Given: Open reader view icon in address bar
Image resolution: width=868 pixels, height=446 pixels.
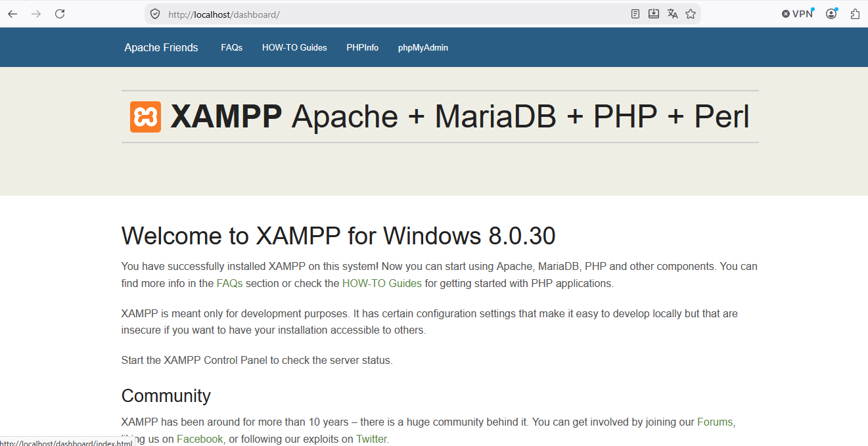Looking at the screenshot, I should pyautogui.click(x=635, y=14).
